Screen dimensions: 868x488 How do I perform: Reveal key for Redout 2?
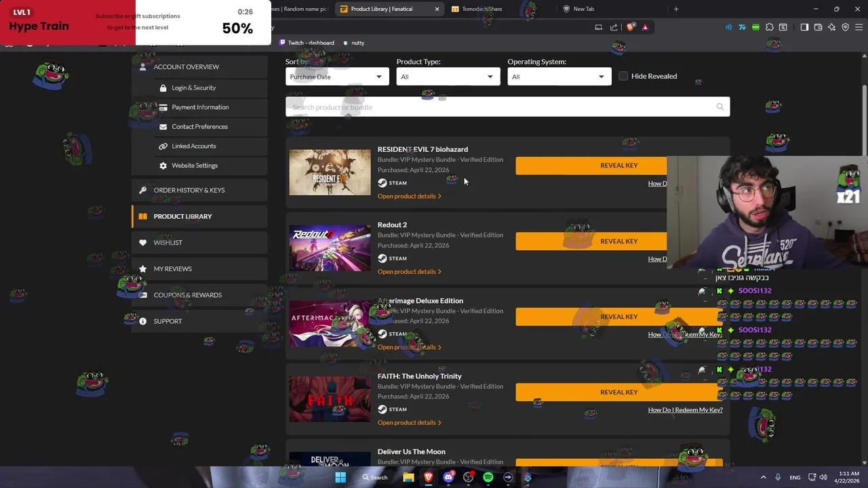click(x=591, y=241)
